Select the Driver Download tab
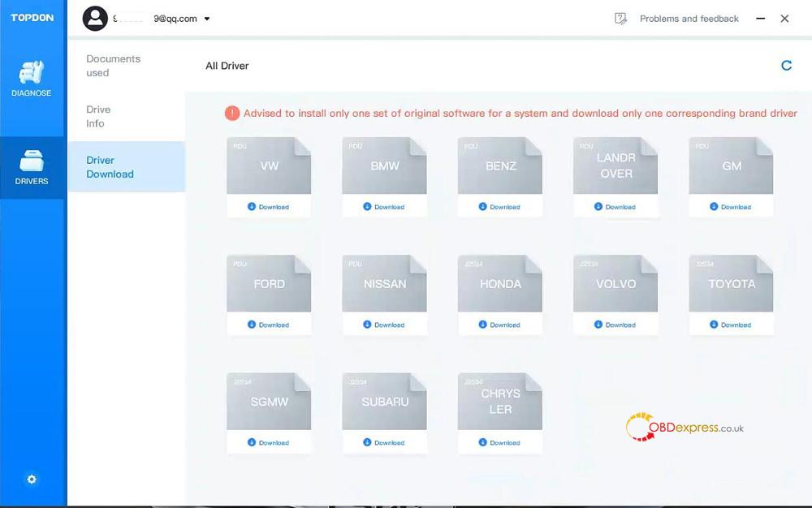 [127, 167]
